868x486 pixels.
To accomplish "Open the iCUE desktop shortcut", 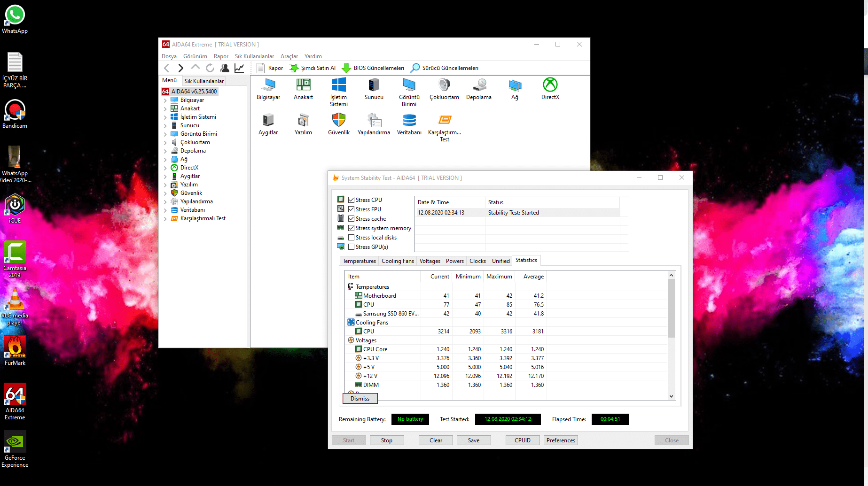I will (15, 209).
